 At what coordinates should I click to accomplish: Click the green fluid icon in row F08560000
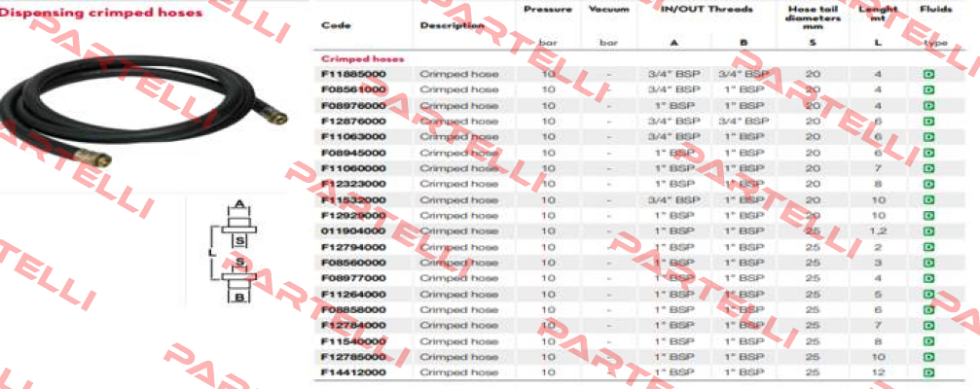click(x=928, y=263)
